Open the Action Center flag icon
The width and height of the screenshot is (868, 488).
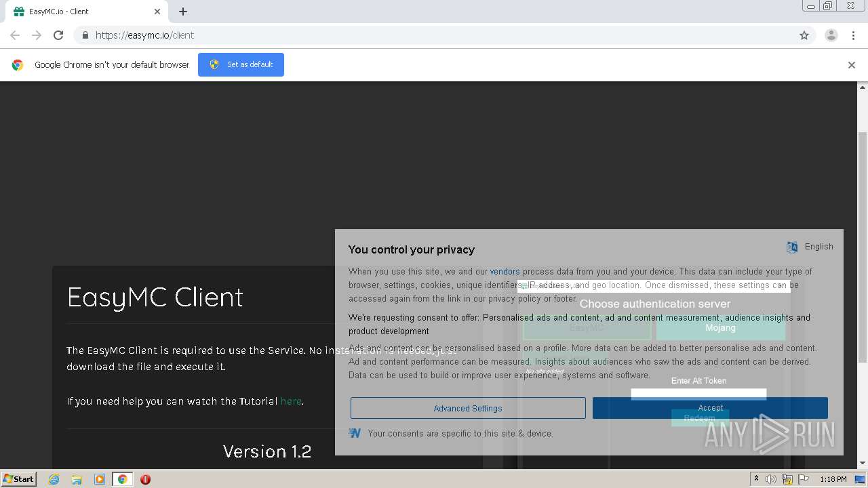[803, 479]
